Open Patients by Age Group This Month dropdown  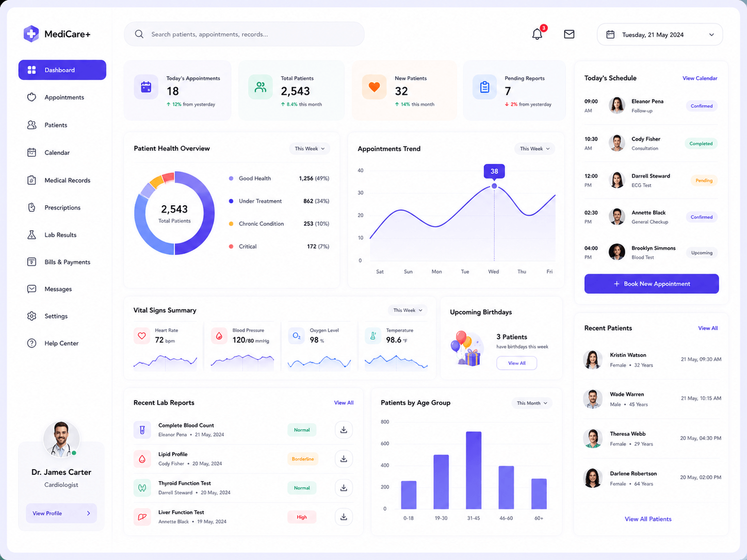click(x=532, y=403)
